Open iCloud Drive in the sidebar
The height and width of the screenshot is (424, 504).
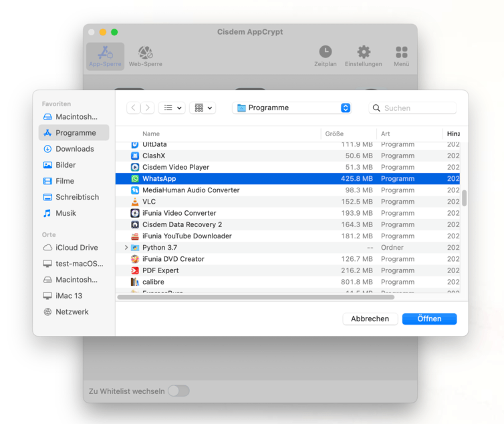[x=74, y=248]
